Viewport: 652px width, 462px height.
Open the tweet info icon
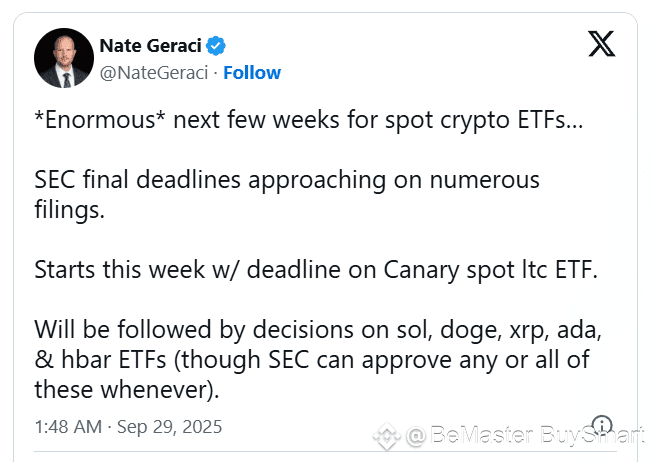click(602, 425)
